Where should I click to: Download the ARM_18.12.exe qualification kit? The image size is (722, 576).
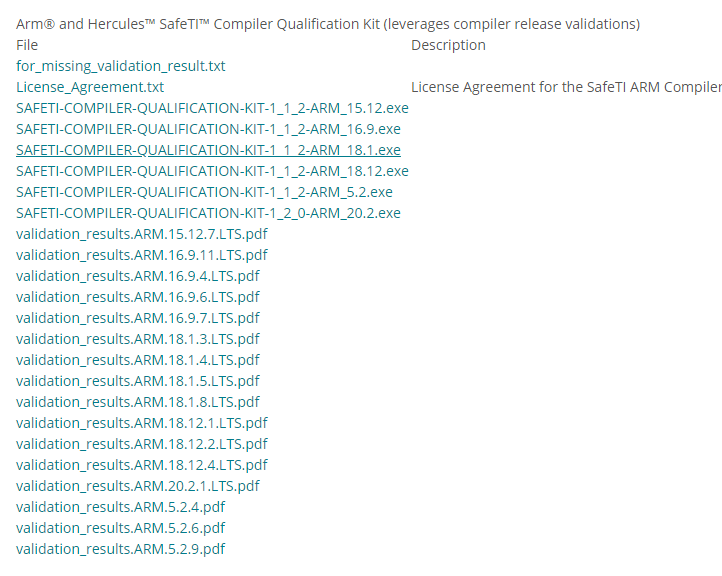click(212, 171)
